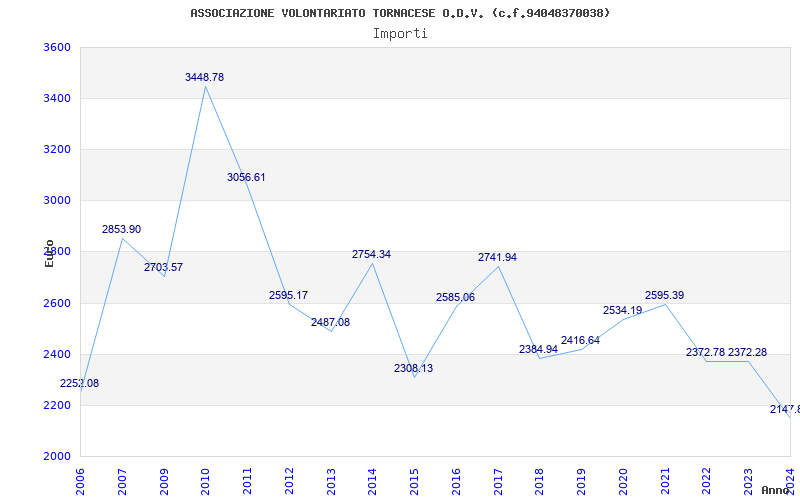Select the y-axis tick 3200
This screenshot has width=800, height=500.
click(x=56, y=149)
